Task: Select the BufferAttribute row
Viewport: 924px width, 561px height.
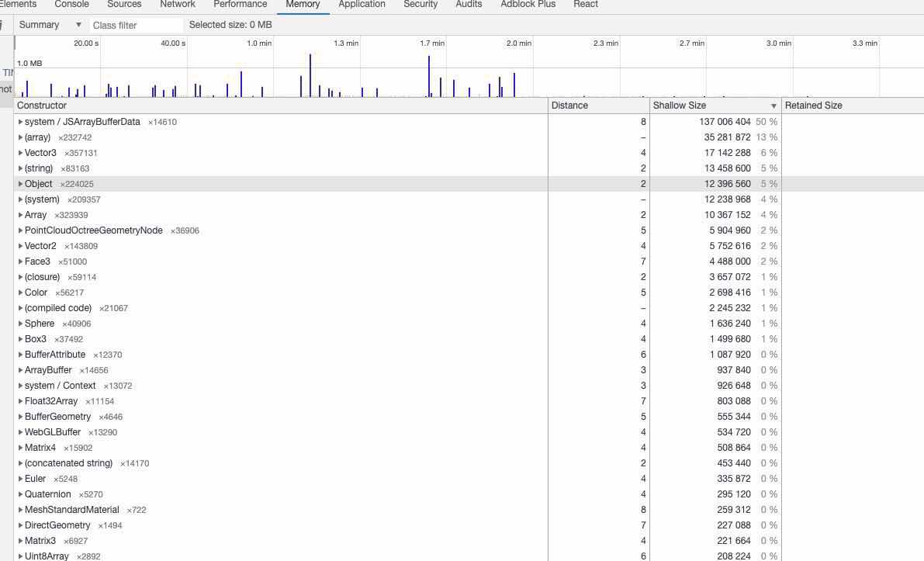Action: click(469, 355)
